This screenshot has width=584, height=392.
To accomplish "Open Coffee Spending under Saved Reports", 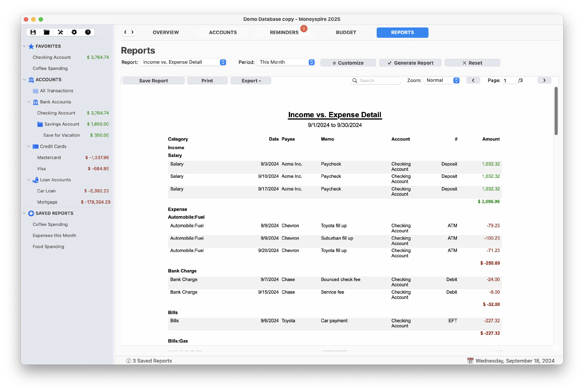I will pyautogui.click(x=68, y=225).
